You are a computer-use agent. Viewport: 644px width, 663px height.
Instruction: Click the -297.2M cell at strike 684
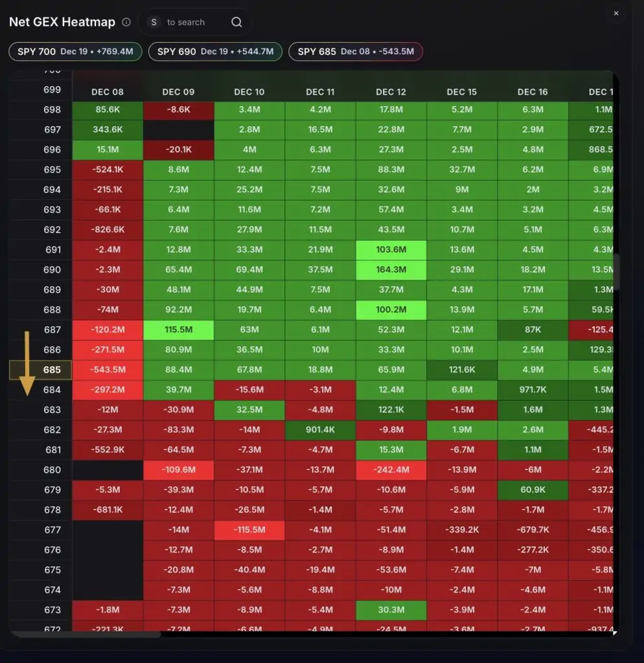pos(108,389)
